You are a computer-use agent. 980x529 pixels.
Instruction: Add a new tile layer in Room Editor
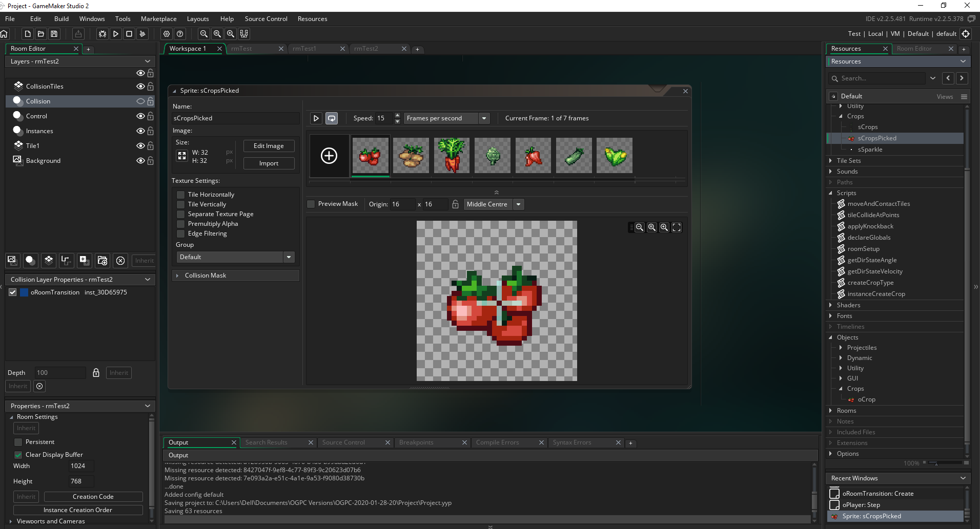coord(49,261)
